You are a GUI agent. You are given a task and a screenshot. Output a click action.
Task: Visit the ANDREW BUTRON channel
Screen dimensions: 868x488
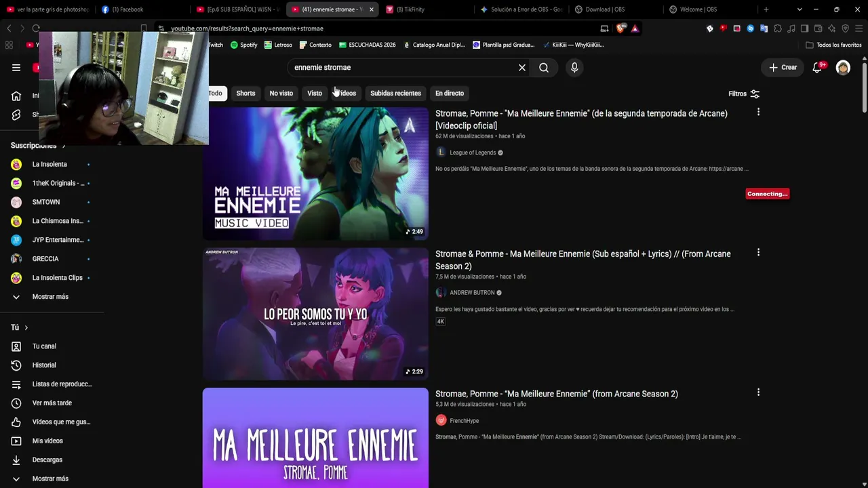(472, 293)
